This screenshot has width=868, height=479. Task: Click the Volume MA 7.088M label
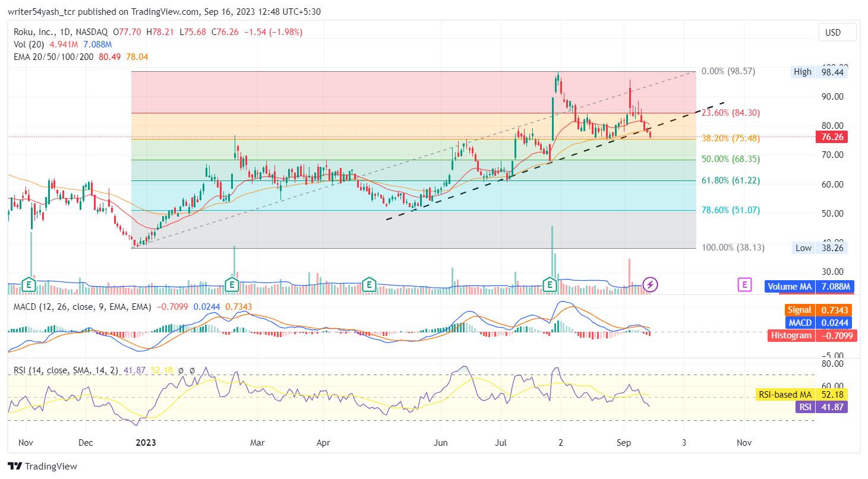coord(809,287)
